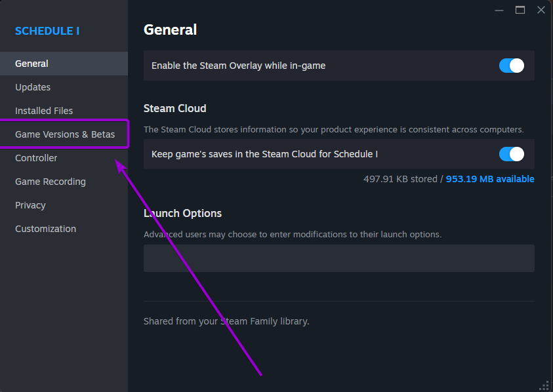Focus the Launch Options text field
The width and height of the screenshot is (553, 392).
339,258
